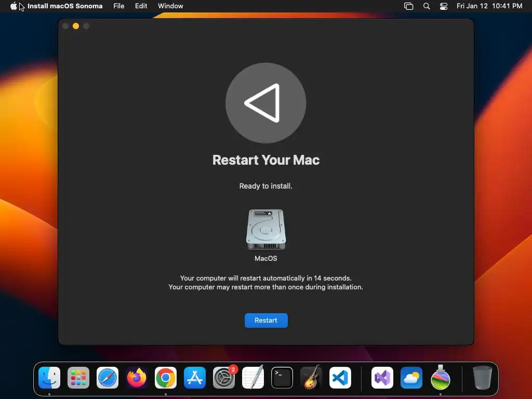
Task: Open Spotlight search icon
Action: (427, 6)
